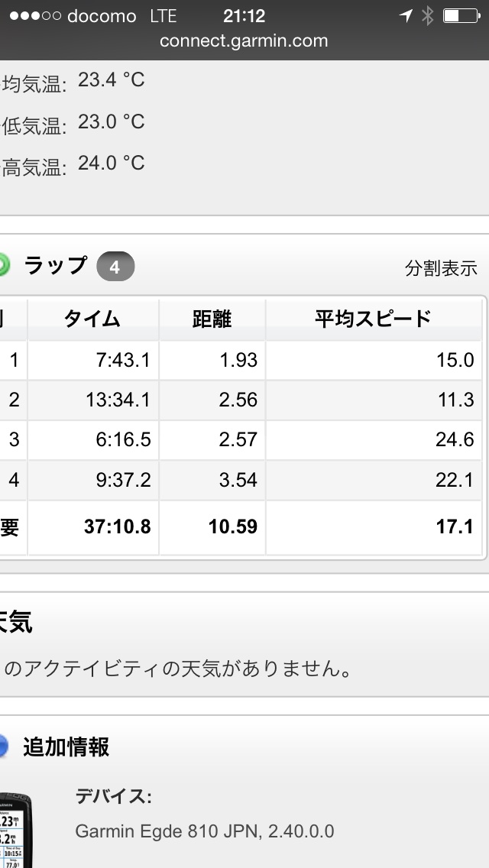The width and height of the screenshot is (489, 868).
Task: Click the 分割表示 split view link
Action: 441,268
